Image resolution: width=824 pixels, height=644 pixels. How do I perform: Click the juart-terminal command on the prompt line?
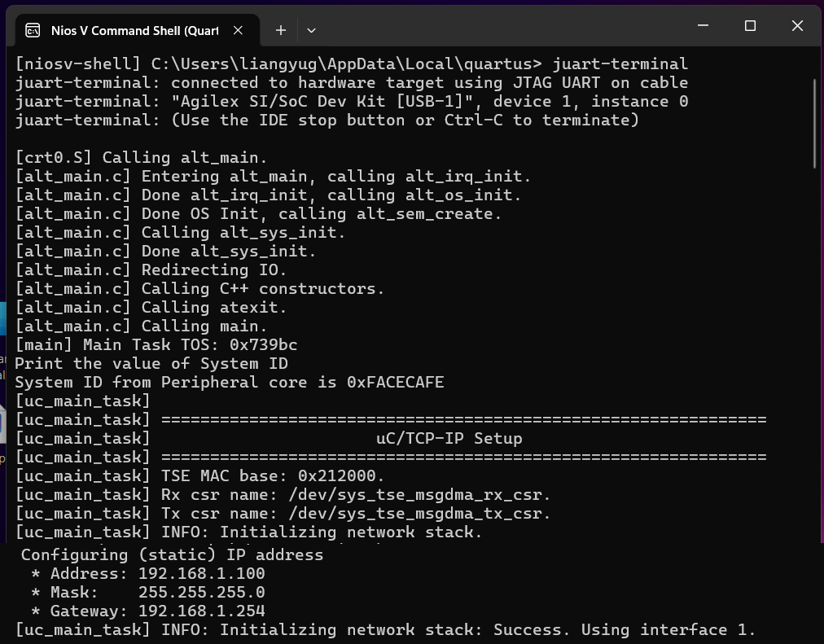tap(620, 64)
